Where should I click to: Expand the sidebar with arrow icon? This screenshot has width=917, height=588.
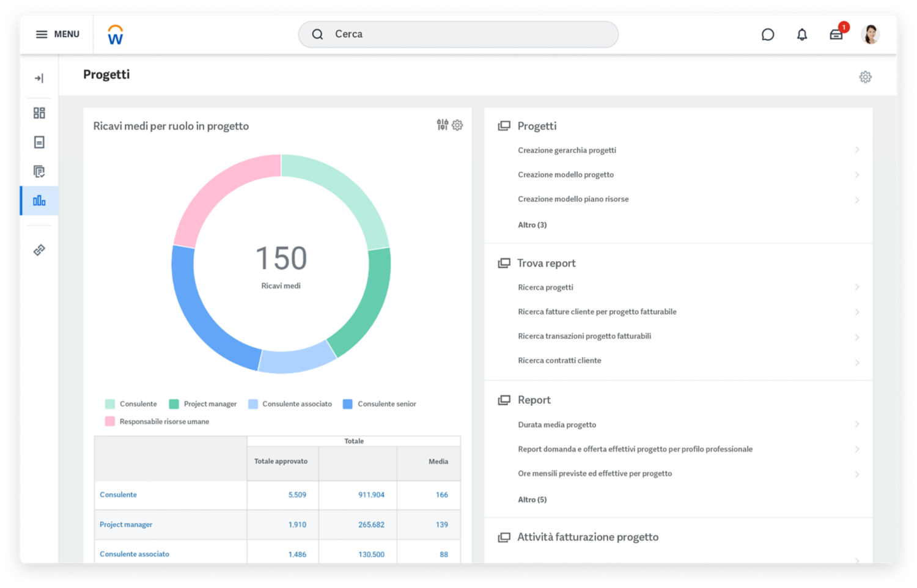39,78
